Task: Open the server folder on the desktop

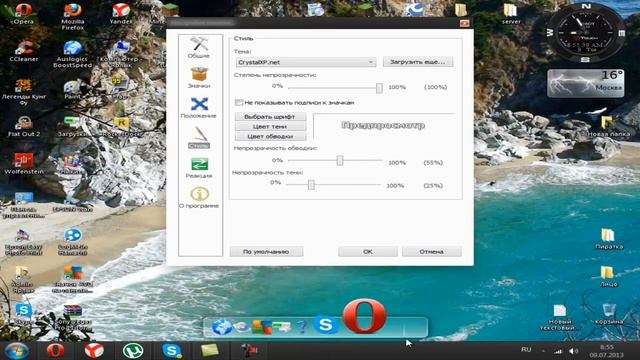Action: (x=511, y=13)
